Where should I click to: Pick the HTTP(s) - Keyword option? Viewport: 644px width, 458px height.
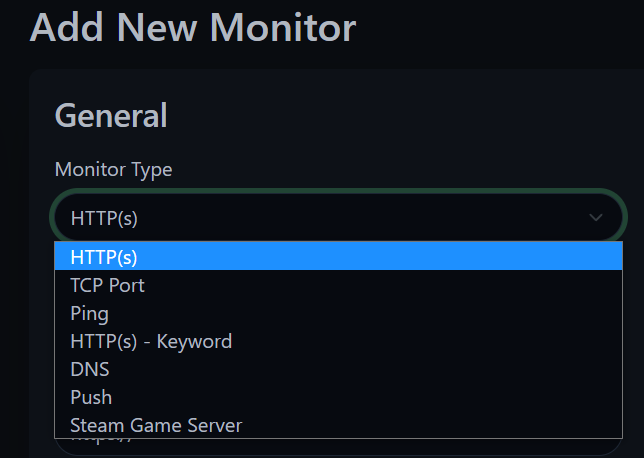(151, 341)
